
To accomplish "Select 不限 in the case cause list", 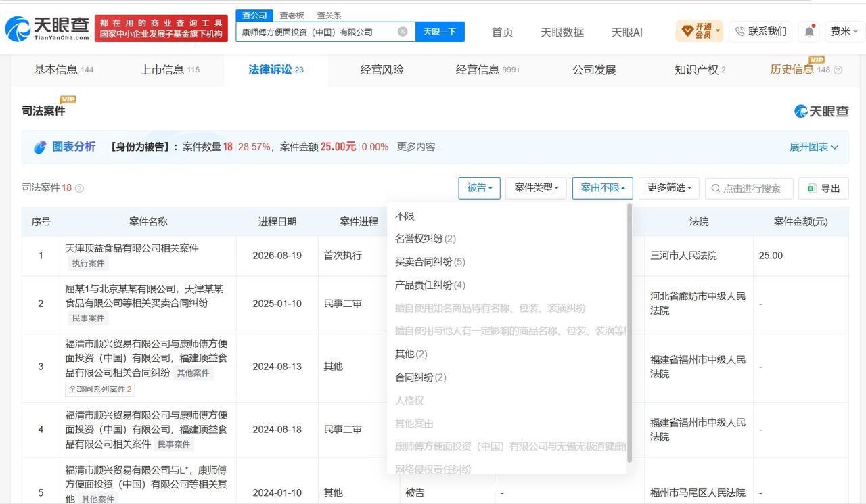I will click(507, 216).
